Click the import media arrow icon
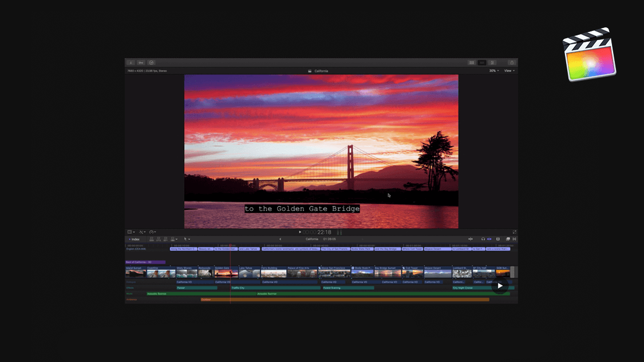644x362 pixels. click(131, 63)
